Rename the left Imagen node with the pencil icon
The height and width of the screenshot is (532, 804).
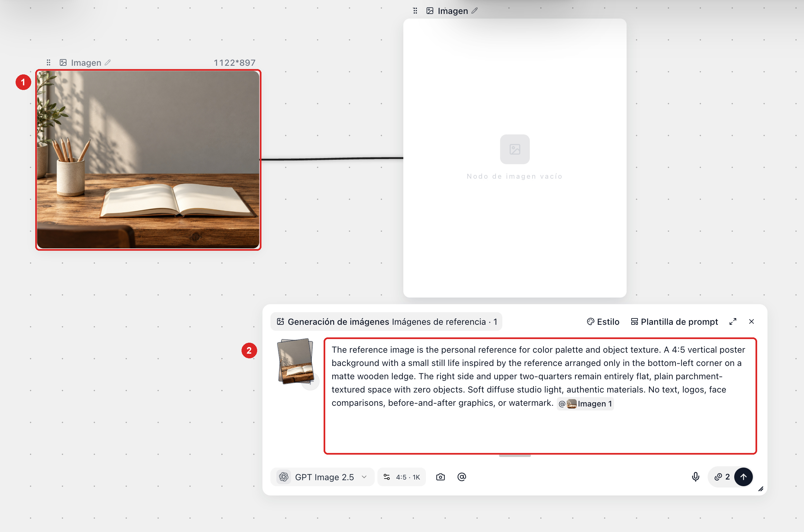tap(108, 62)
